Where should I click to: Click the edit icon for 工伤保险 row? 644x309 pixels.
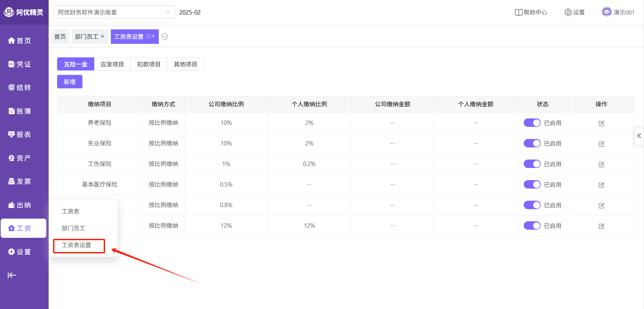tap(601, 164)
